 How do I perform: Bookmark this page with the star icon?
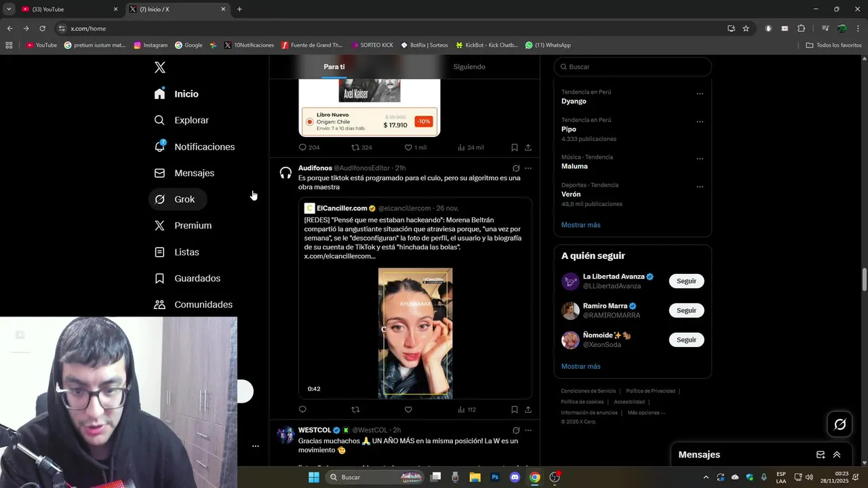[746, 28]
